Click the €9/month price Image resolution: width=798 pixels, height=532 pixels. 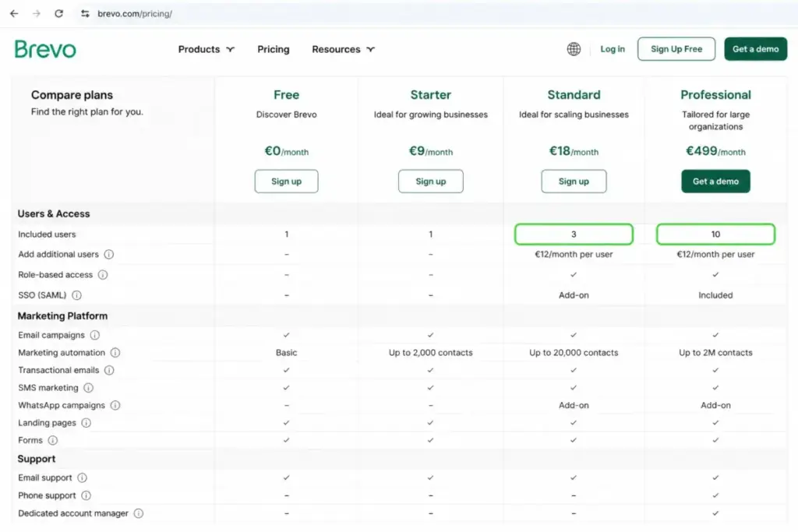coord(430,151)
